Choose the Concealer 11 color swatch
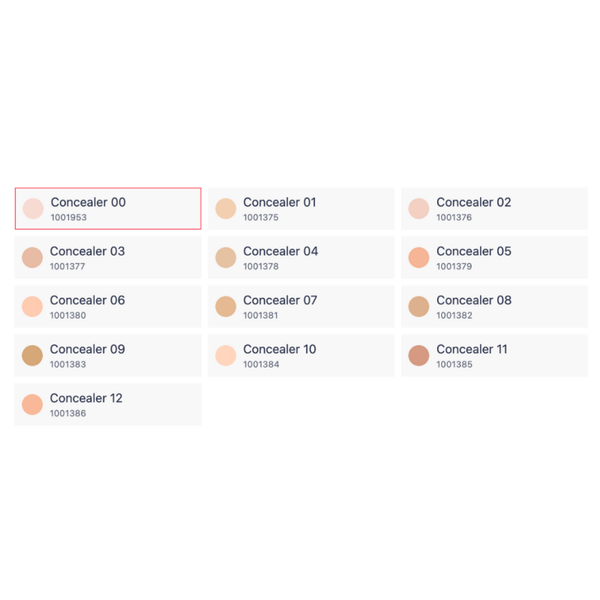 (x=418, y=355)
